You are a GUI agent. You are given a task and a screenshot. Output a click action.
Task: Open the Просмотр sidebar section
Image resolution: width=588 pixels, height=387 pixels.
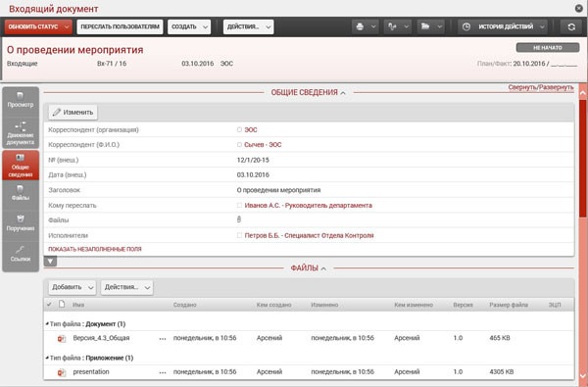tap(21, 101)
